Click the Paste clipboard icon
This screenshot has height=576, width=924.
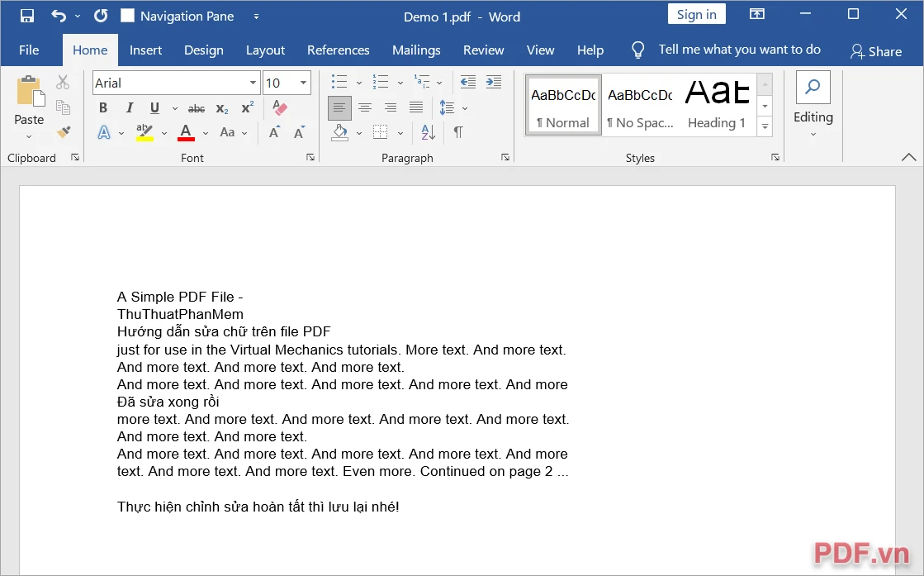click(30, 92)
